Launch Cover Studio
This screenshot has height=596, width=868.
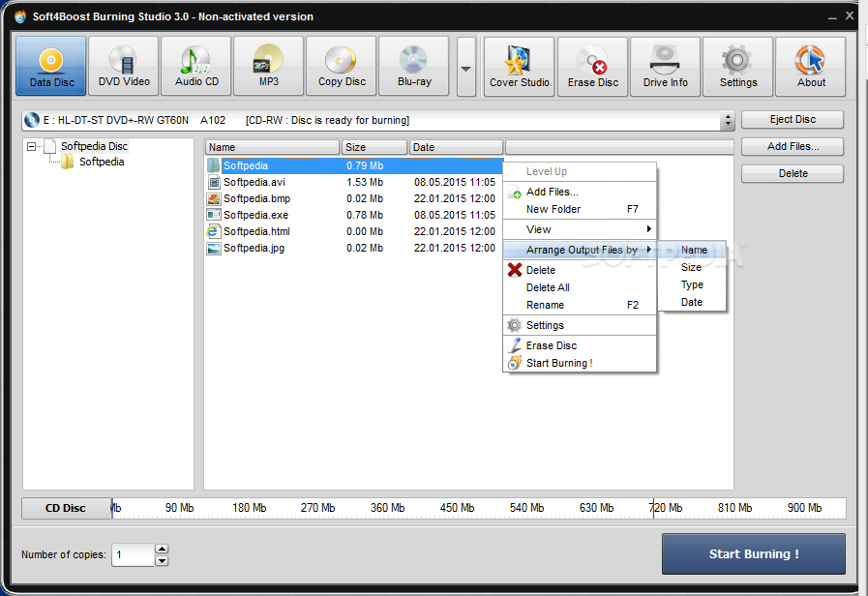[x=520, y=67]
